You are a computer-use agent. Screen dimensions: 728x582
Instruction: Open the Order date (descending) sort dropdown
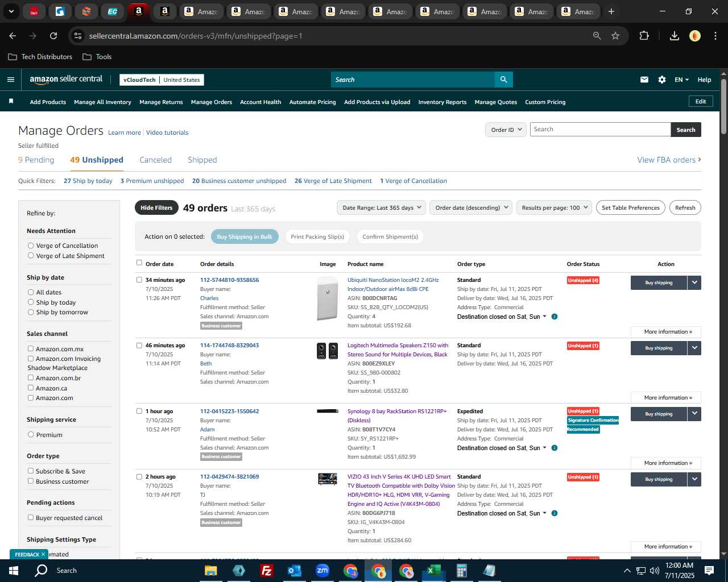(x=471, y=207)
